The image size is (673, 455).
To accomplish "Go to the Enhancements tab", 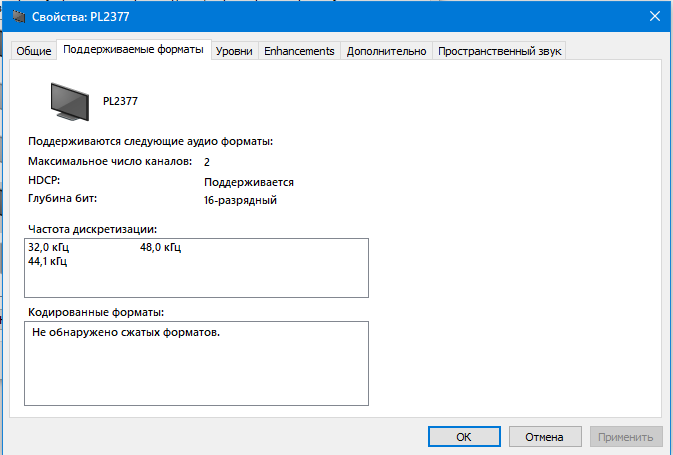I will click(x=299, y=51).
